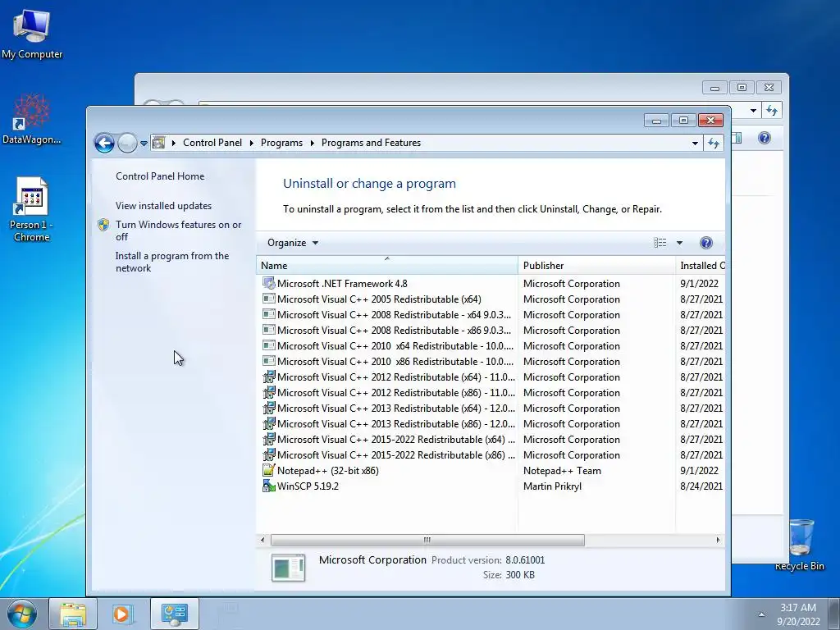This screenshot has width=840, height=630.
Task: Click the change view icon button
Action: tap(660, 243)
